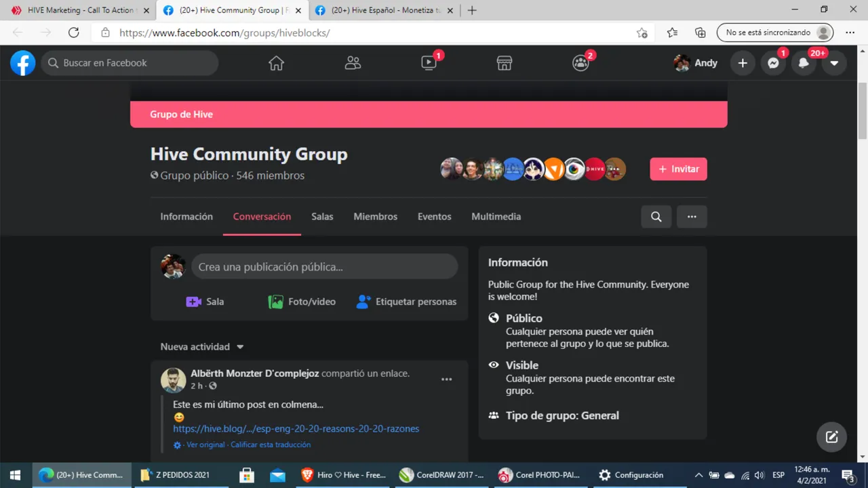
Task: Go back with browser back arrow
Action: [18, 33]
